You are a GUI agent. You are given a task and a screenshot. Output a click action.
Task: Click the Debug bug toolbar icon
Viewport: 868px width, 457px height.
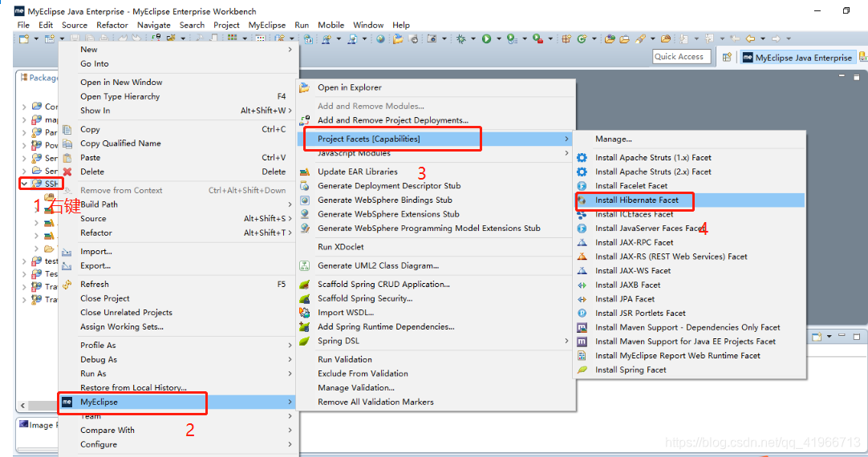(x=461, y=38)
